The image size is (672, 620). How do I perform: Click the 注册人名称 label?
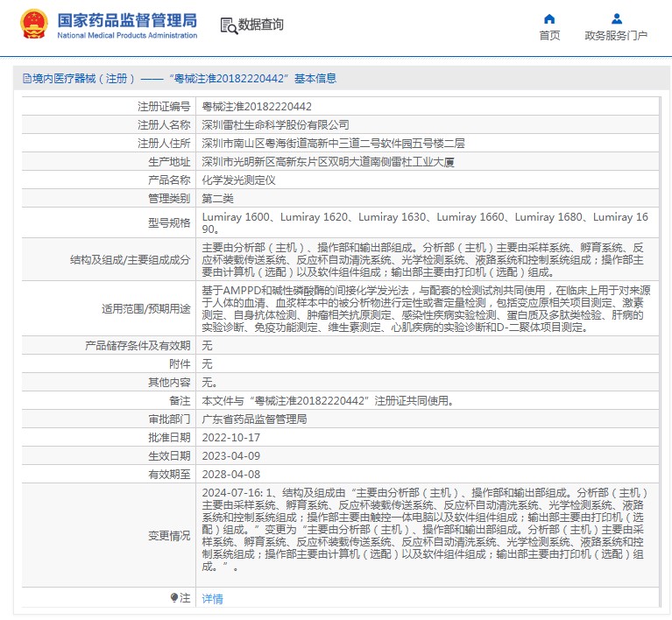[164, 125]
